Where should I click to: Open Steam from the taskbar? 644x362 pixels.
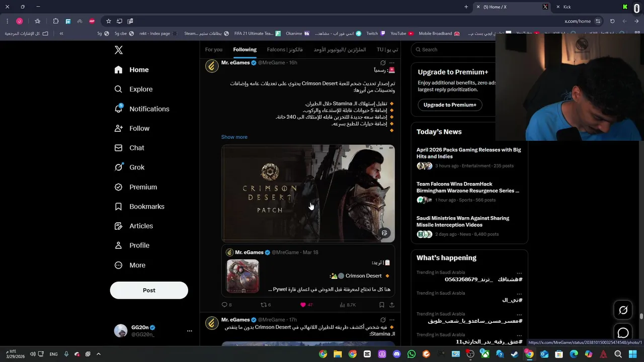click(515, 354)
